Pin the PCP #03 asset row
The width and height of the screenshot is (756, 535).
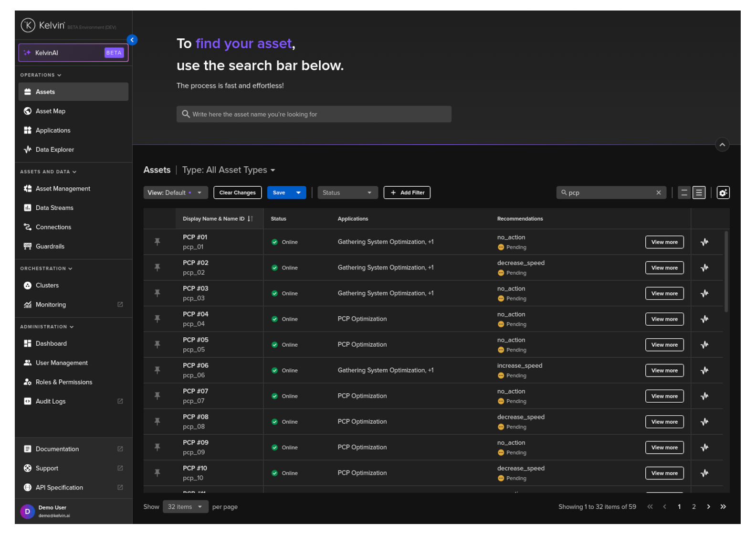point(157,293)
